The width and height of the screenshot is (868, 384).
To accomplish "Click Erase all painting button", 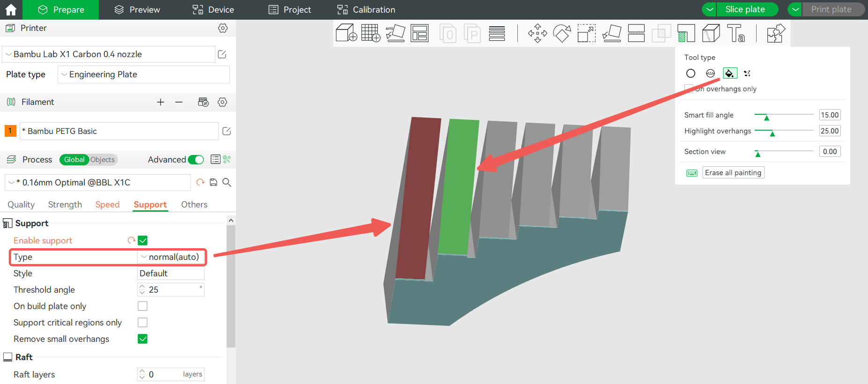I will coord(733,173).
